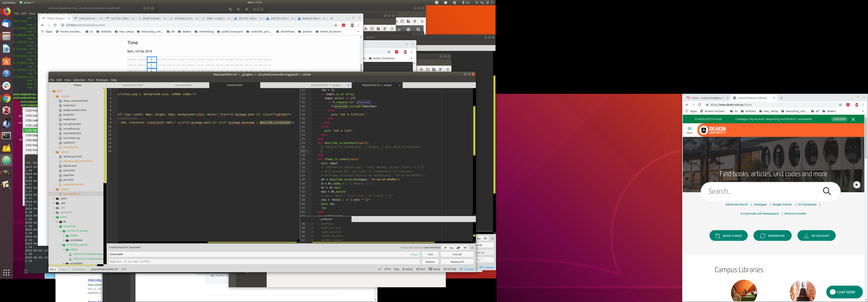The width and height of the screenshot is (868, 302).
Task: Click the Replace All button
Action: click(x=457, y=262)
